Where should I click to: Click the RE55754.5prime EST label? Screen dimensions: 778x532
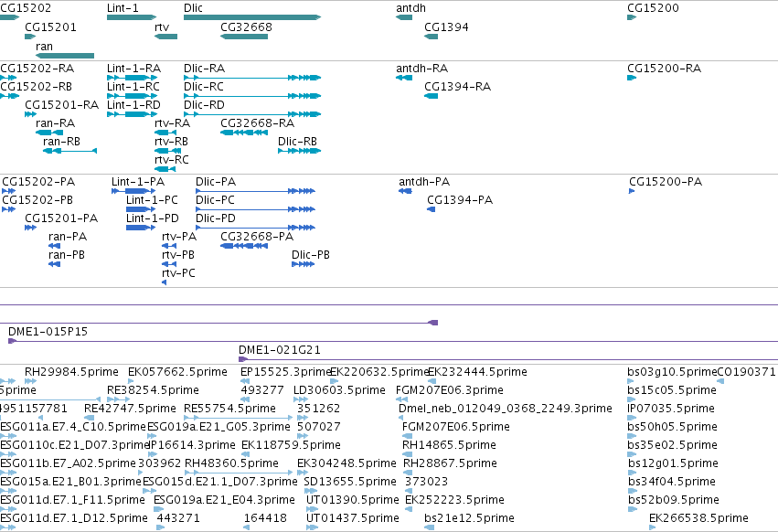229,409
